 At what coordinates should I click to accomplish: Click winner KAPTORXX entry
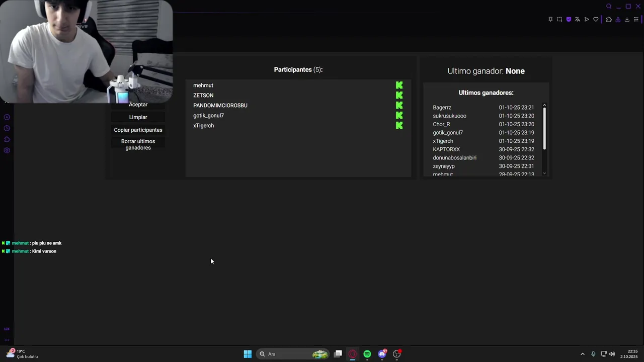tap(446, 149)
